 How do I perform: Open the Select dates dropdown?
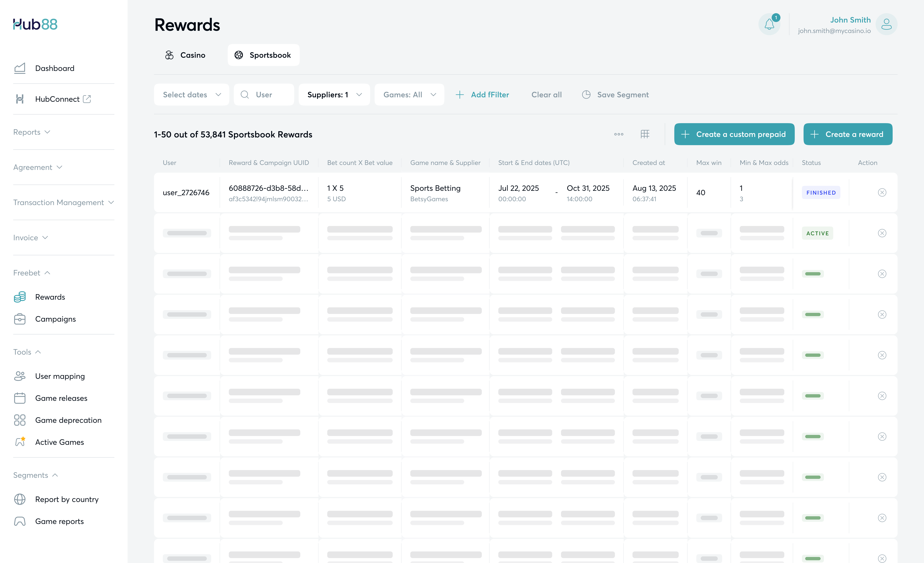pos(192,95)
